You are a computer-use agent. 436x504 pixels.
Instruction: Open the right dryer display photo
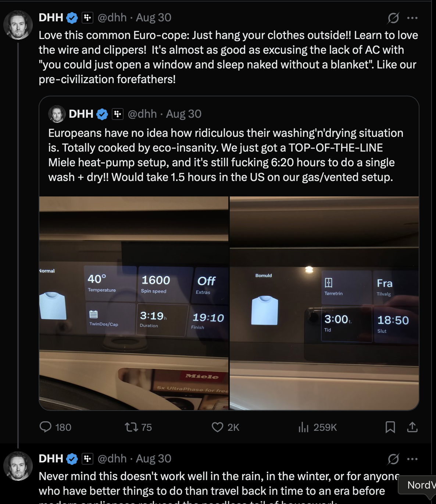(324, 303)
